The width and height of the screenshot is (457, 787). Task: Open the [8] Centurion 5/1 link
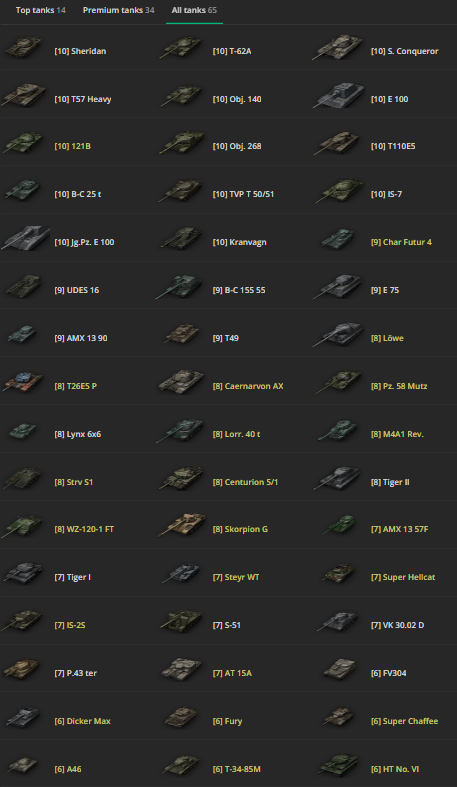point(245,482)
